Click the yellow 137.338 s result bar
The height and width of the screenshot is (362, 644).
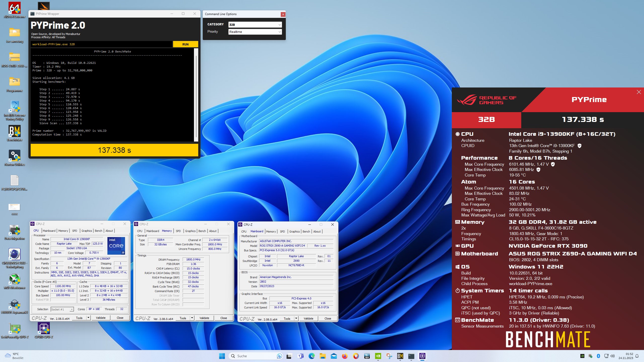pyautogui.click(x=114, y=150)
